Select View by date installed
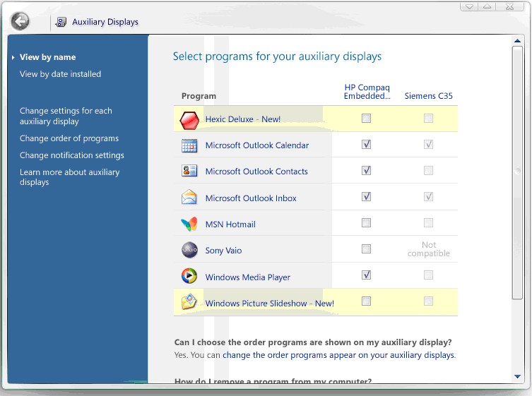The height and width of the screenshot is (396, 532). (x=60, y=74)
